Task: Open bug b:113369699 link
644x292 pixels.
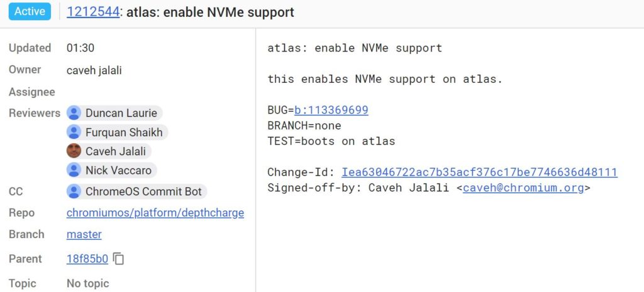Action: point(331,110)
